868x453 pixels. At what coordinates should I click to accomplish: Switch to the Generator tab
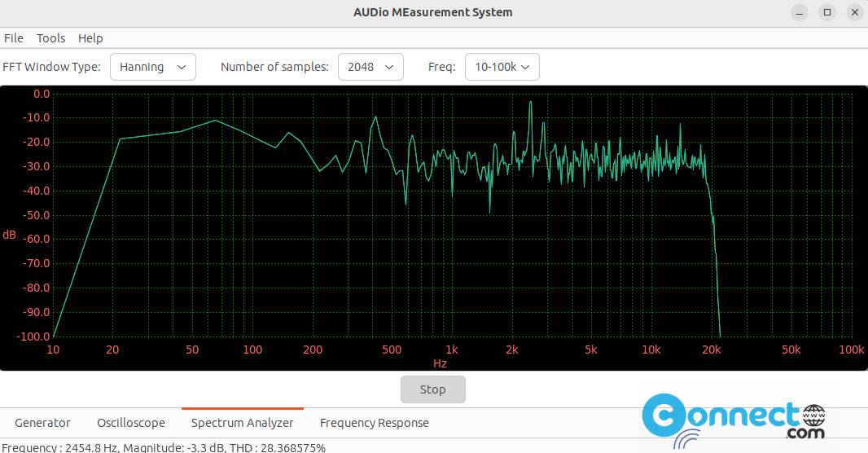42,423
